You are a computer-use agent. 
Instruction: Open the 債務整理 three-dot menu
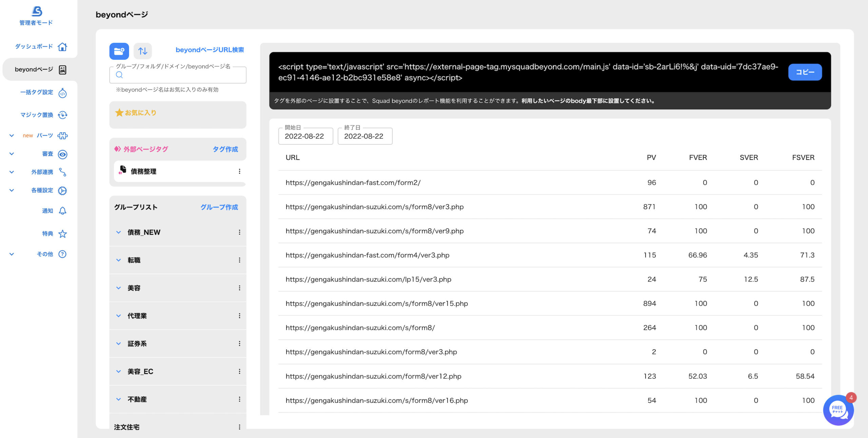click(239, 171)
